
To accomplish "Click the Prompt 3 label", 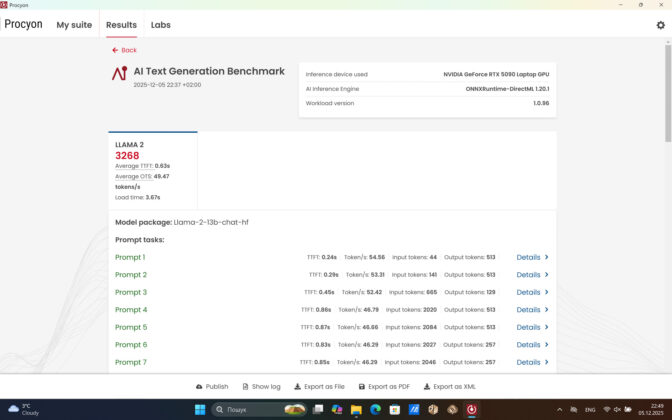I will click(x=131, y=292).
